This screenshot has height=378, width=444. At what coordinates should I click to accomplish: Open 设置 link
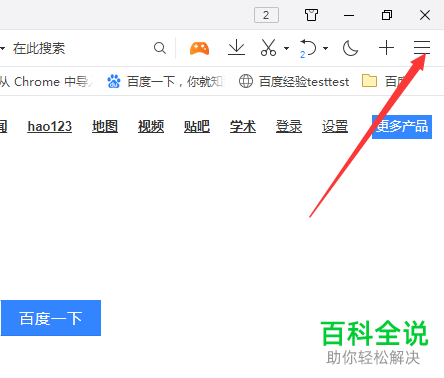[335, 127]
